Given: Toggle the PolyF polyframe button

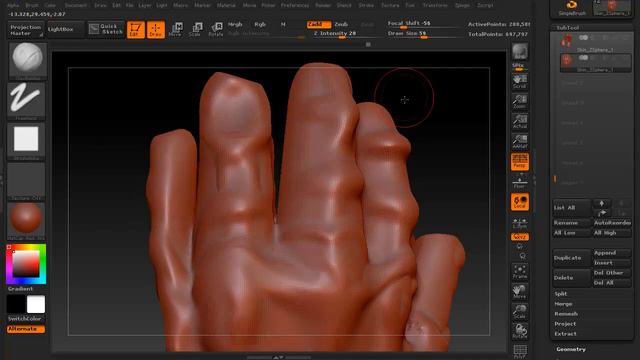Looking at the screenshot, I should [520, 351].
